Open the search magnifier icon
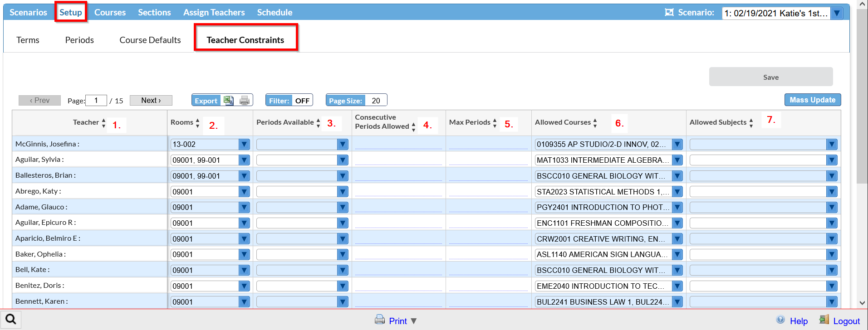Viewport: 868px width, 330px height. (11, 320)
